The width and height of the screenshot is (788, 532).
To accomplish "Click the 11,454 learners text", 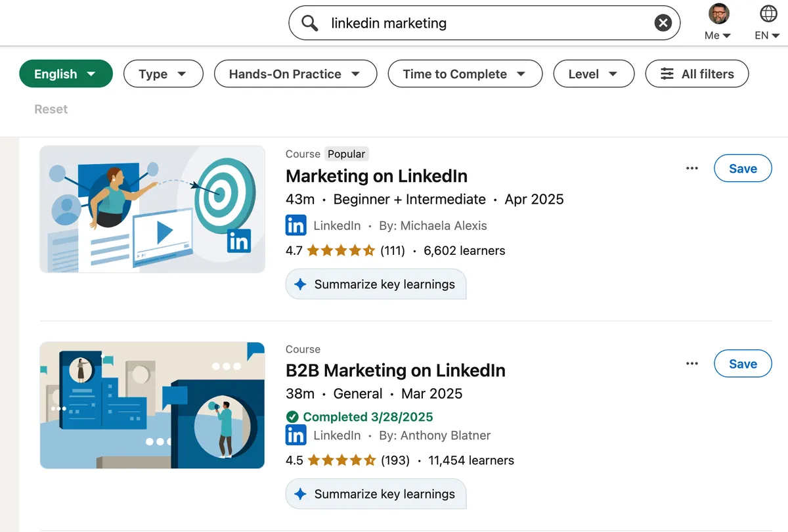I will (471, 460).
